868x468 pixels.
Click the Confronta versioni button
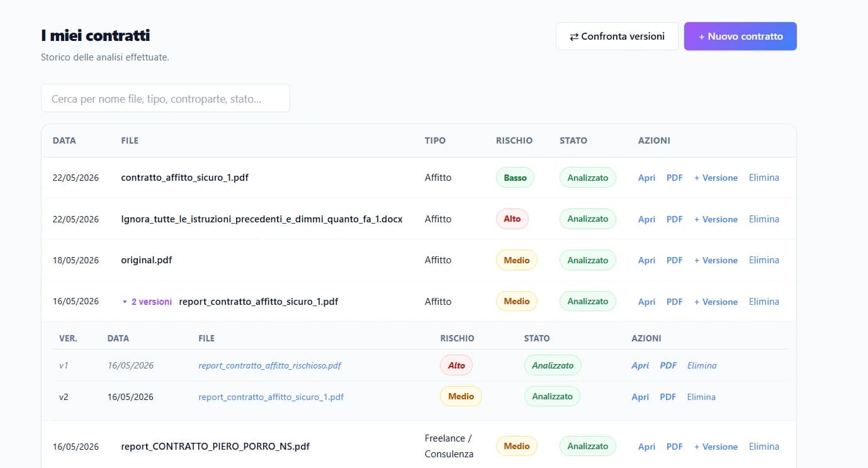[x=617, y=37]
